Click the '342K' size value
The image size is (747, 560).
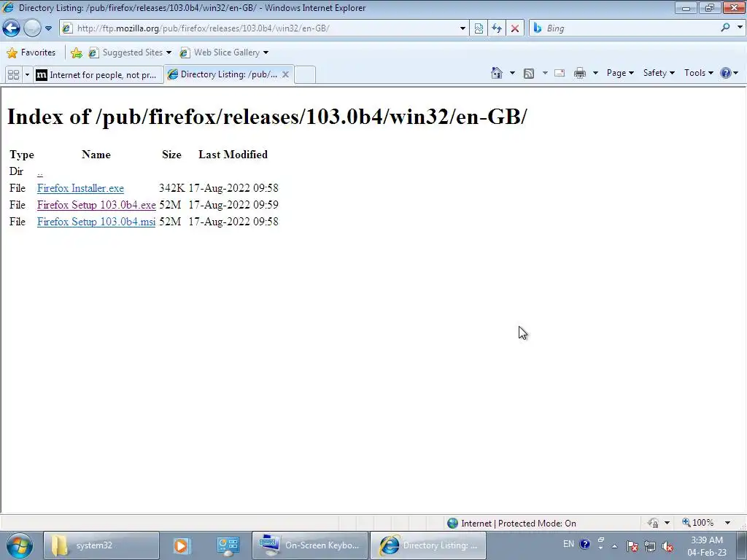click(171, 188)
